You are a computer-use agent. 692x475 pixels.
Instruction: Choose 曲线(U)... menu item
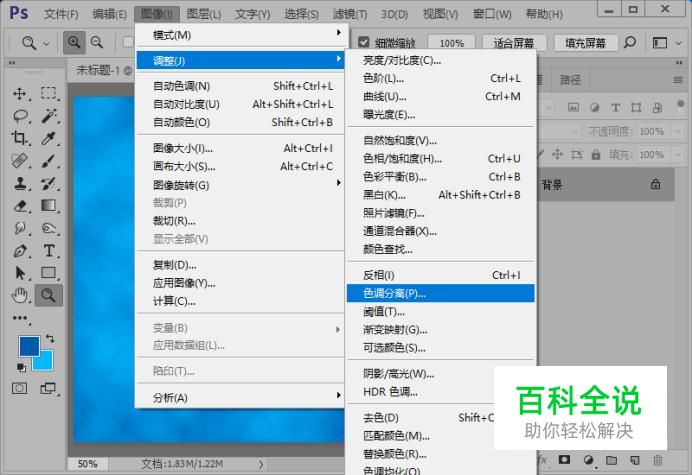440,97
